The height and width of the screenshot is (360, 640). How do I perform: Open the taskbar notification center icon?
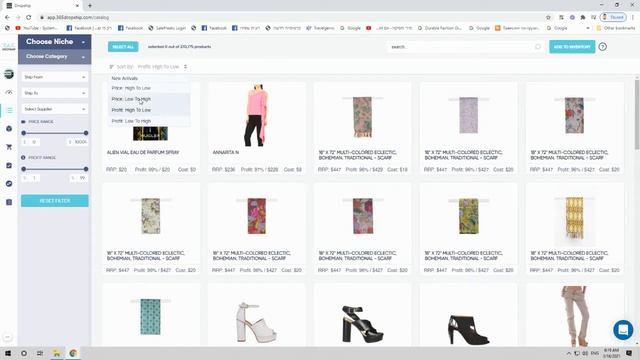click(x=629, y=353)
